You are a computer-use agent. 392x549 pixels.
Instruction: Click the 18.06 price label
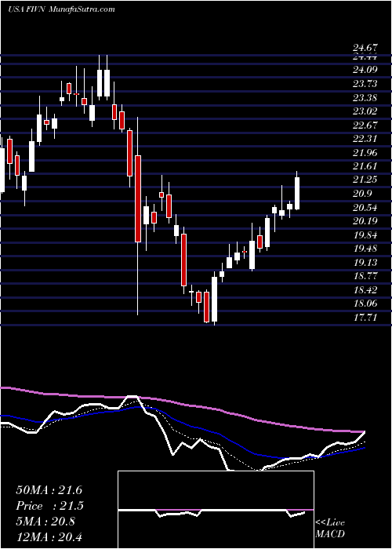click(x=365, y=304)
